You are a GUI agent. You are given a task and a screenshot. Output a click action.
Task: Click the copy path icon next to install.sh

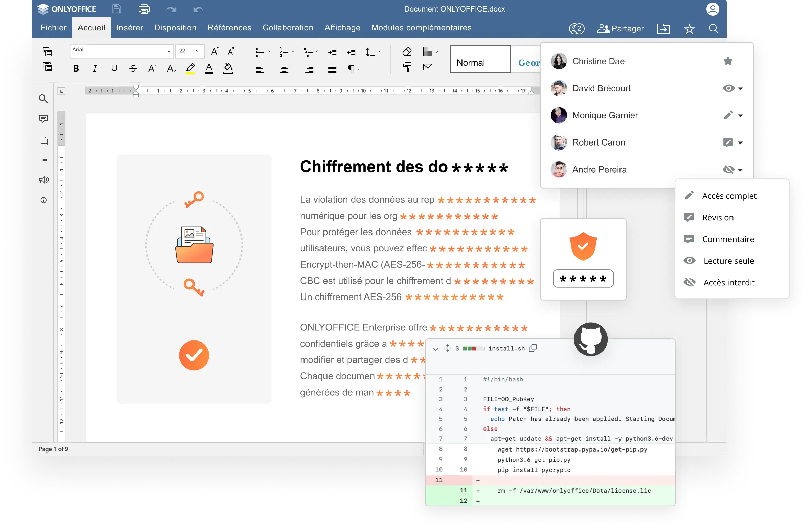(x=533, y=348)
